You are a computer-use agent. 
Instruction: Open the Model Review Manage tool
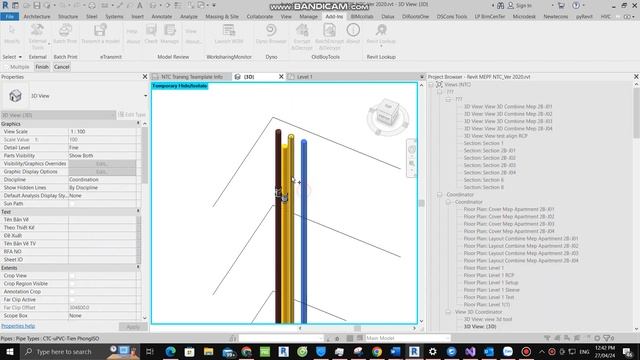pos(169,34)
